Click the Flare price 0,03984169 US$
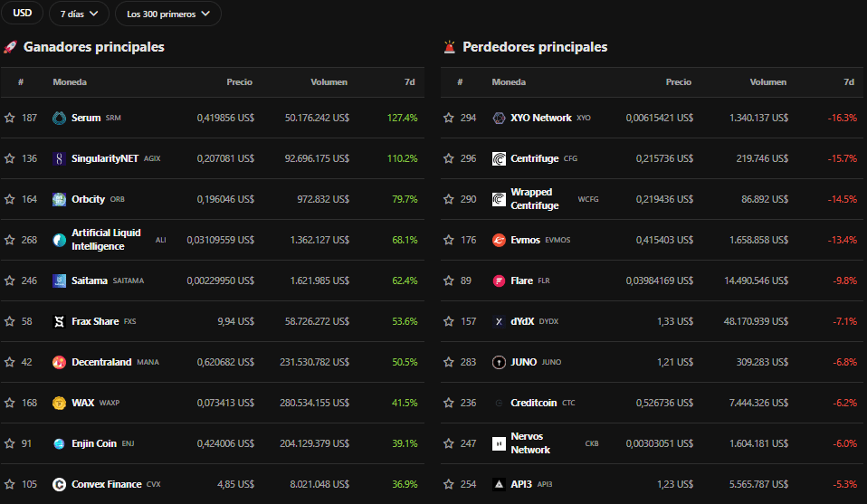The width and height of the screenshot is (867, 504). click(x=660, y=281)
